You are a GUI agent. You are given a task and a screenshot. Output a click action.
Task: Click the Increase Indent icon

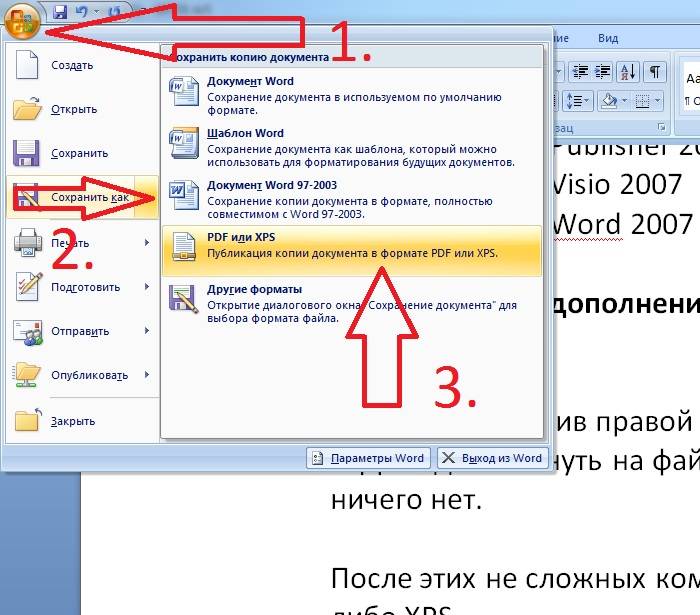click(603, 71)
